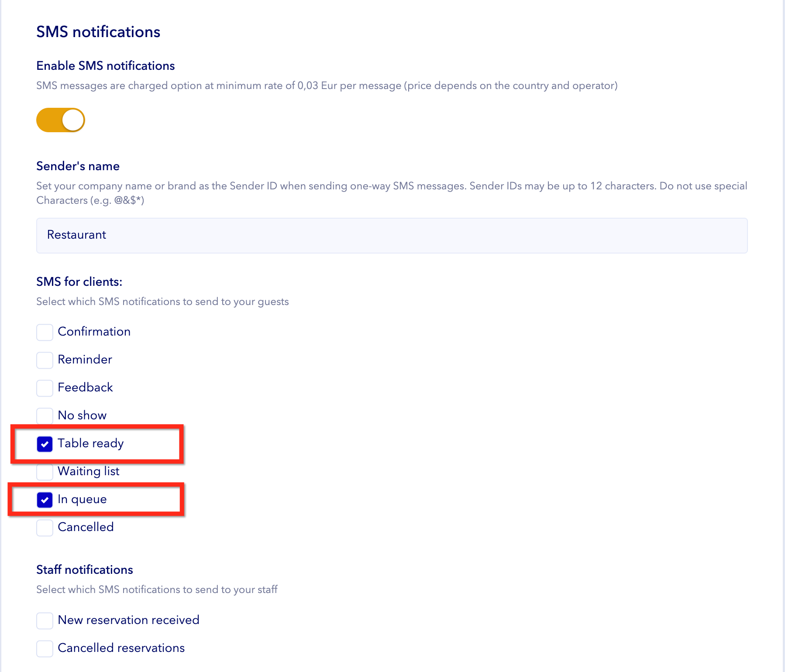The width and height of the screenshot is (785, 672).
Task: Click the SMS for clients heading
Action: (79, 281)
